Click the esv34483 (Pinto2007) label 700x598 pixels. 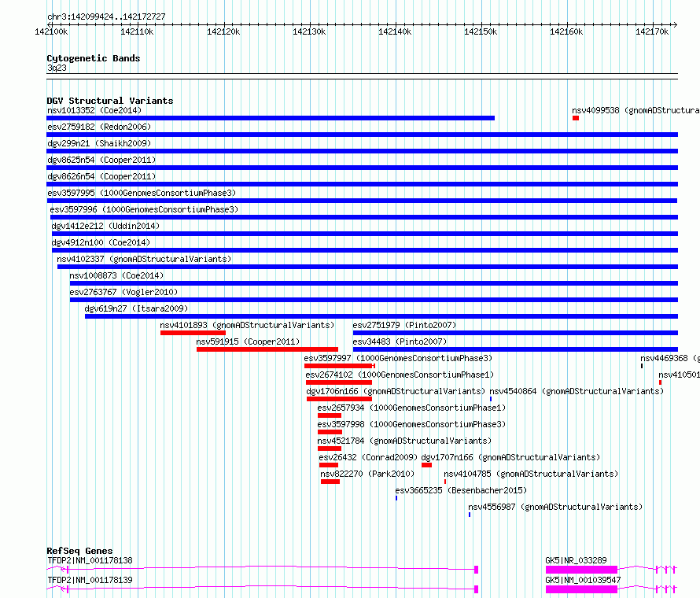tap(400, 341)
